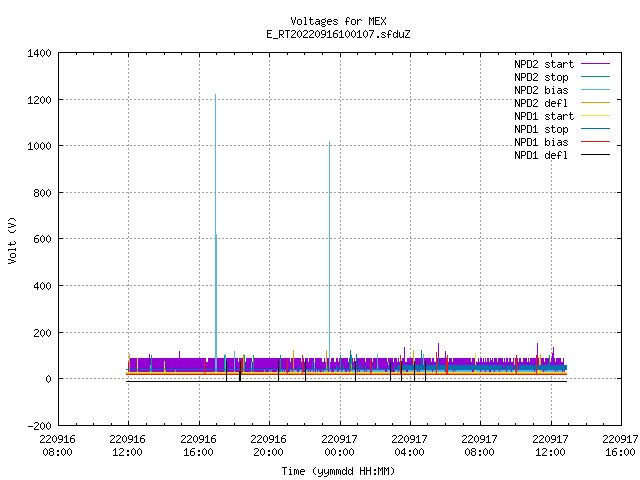Click the 'Voltages for MEX' chart title
Image resolution: width=640 pixels, height=480 pixels.
pos(338,21)
